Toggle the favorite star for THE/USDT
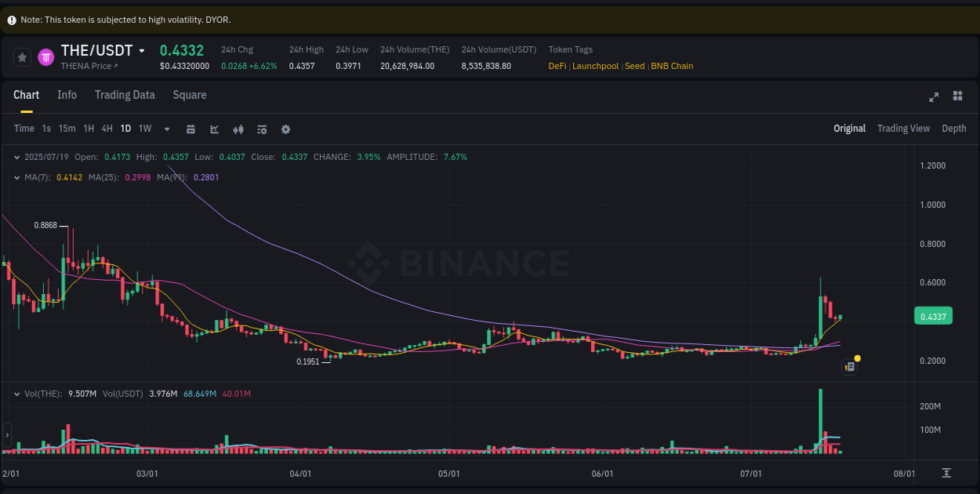Screen dimensions: 980x494 (22, 56)
